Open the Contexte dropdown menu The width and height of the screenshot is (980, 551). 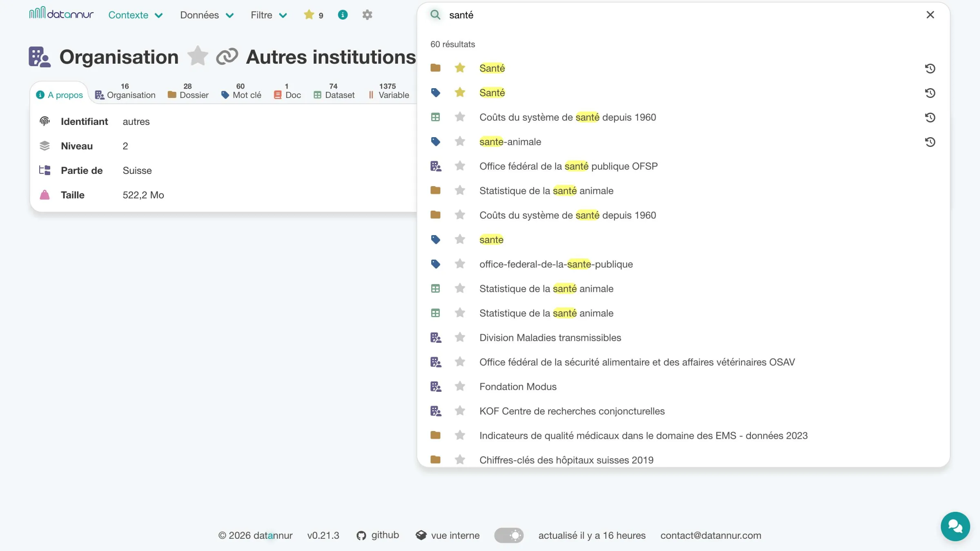136,15
